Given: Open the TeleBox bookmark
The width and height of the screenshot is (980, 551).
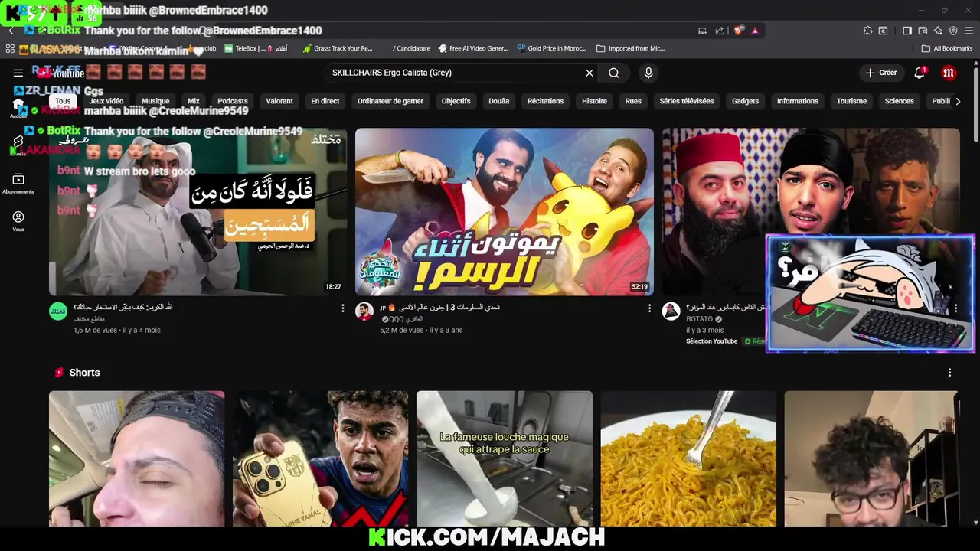Looking at the screenshot, I should click(x=247, y=48).
